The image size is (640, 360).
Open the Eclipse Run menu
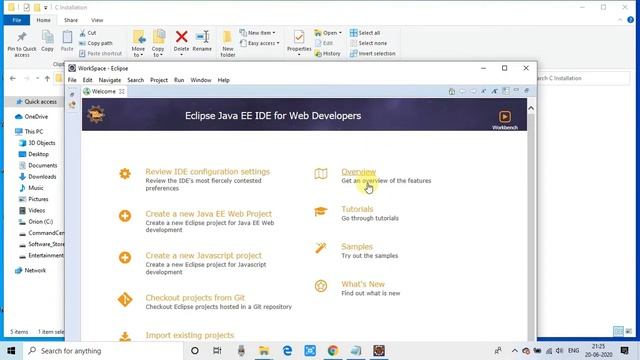[179, 80]
